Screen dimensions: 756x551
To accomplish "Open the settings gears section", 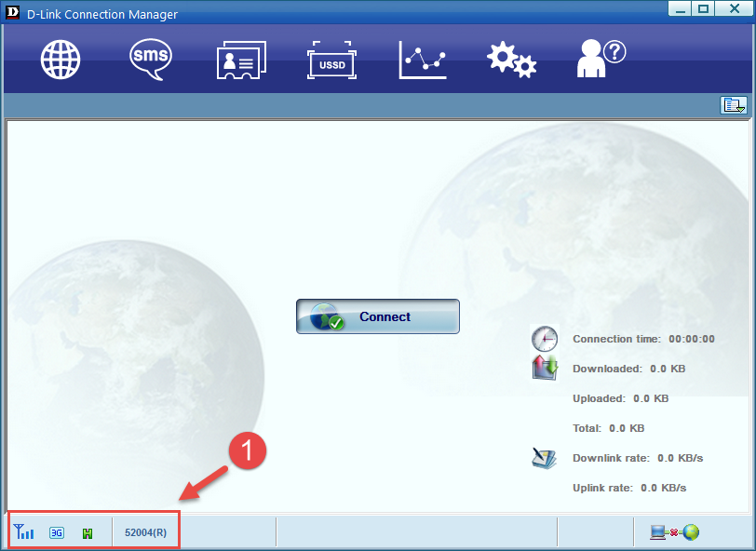I will [x=511, y=60].
